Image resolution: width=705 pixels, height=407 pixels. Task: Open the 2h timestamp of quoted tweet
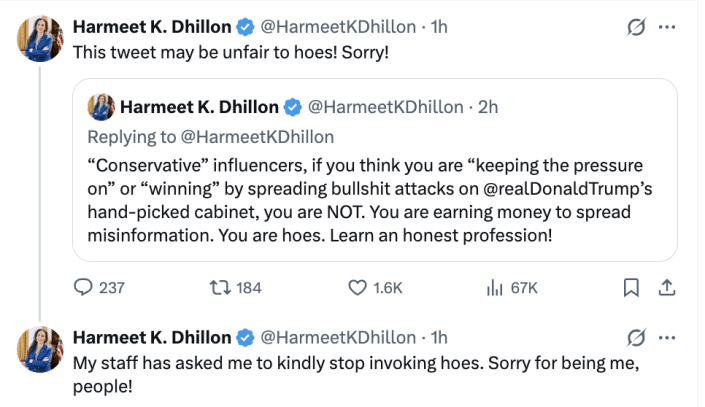pyautogui.click(x=488, y=107)
